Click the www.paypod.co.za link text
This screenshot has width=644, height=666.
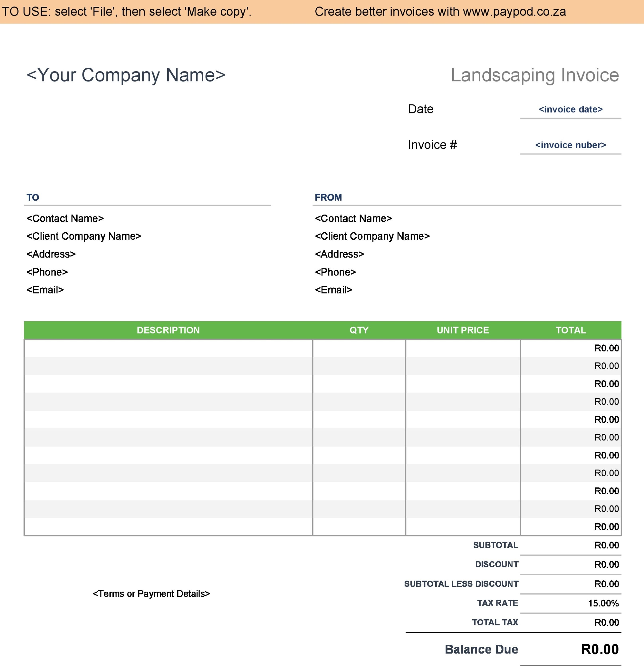[514, 12]
